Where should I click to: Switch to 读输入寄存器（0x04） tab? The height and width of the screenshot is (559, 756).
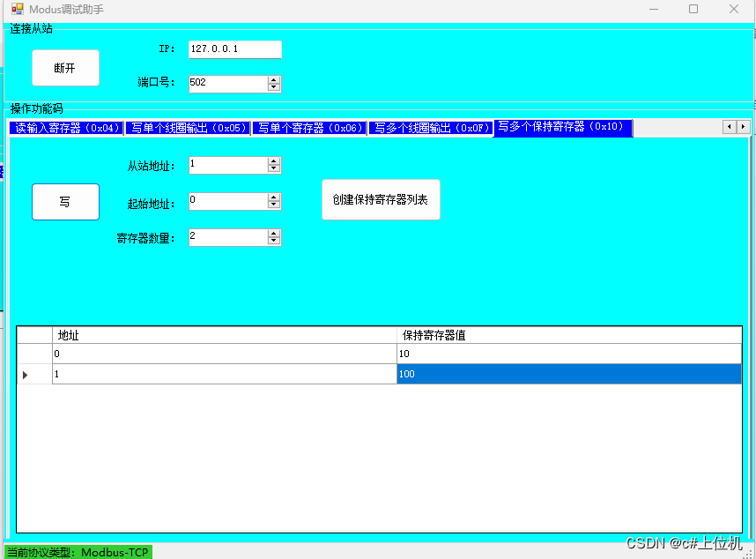[x=65, y=127]
